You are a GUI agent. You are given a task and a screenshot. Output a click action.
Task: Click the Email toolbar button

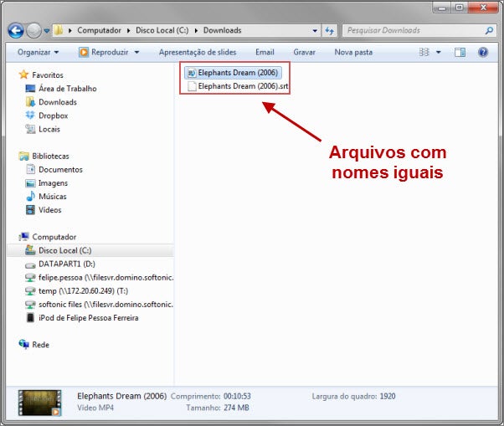point(265,52)
